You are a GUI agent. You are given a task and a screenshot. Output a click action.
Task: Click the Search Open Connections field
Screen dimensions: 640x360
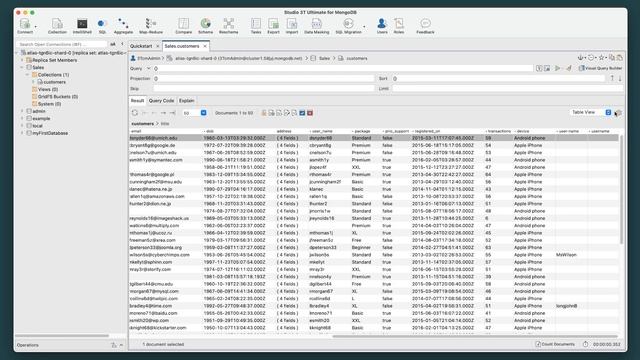coord(62,44)
